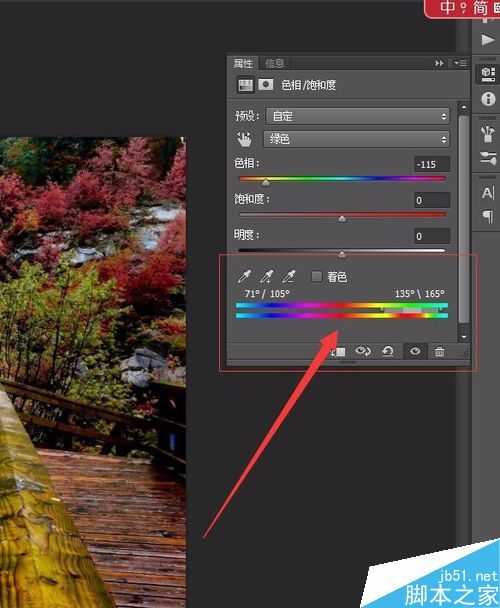This screenshot has height=608, width=500.
Task: Toggle layer visibility eye icon
Action: (415, 351)
